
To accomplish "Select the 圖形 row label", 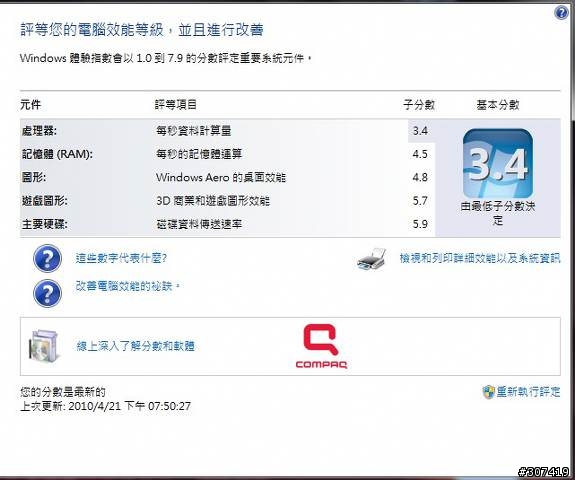I will [x=34, y=177].
